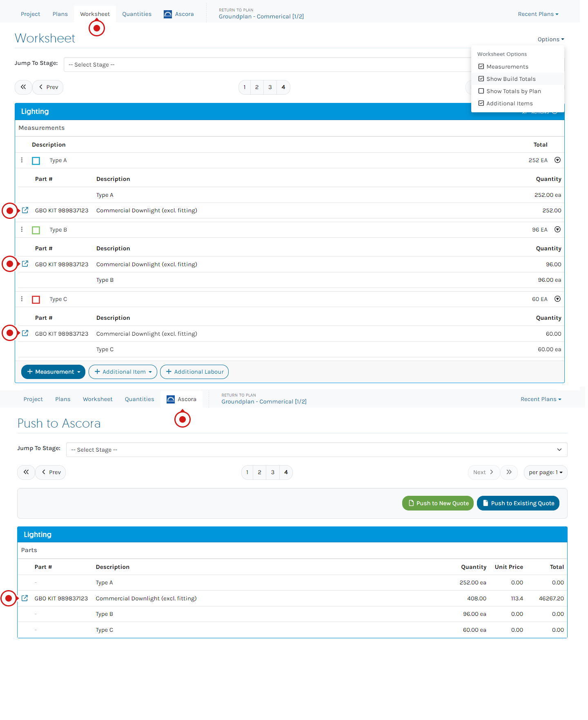Go to first page in Ascora pager
Screen dimensions: 588x720
[26, 472]
